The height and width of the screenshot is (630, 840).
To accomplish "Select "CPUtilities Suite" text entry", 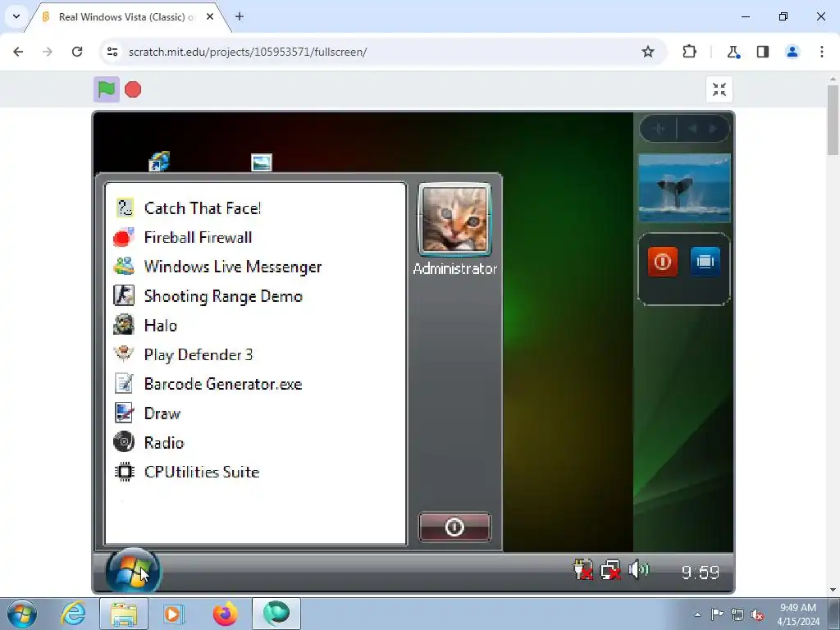I will [x=202, y=472].
